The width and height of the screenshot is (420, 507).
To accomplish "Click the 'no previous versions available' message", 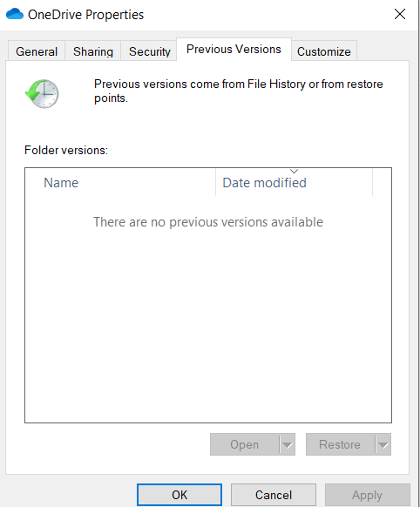I will tap(208, 222).
